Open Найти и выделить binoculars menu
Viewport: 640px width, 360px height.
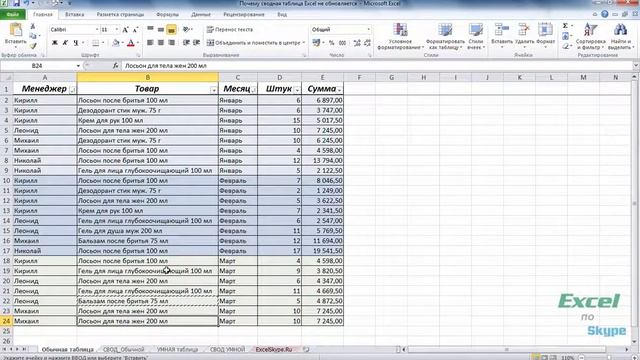(620, 36)
